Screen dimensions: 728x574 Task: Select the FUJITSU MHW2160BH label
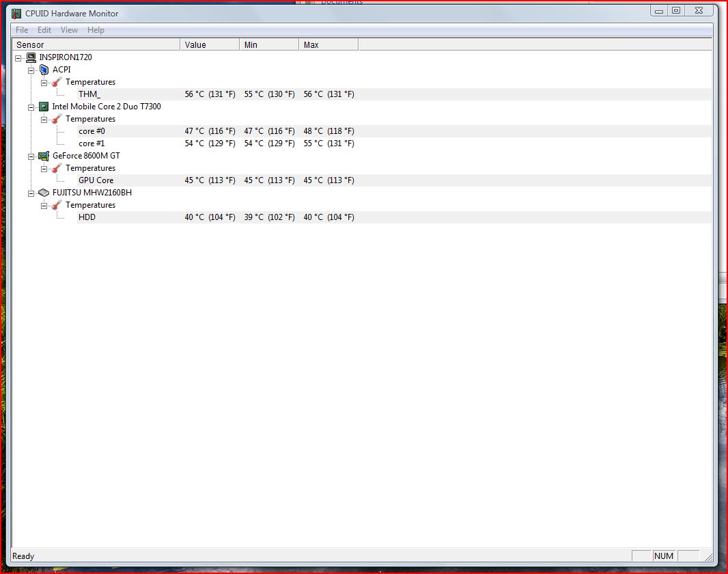pyautogui.click(x=92, y=192)
